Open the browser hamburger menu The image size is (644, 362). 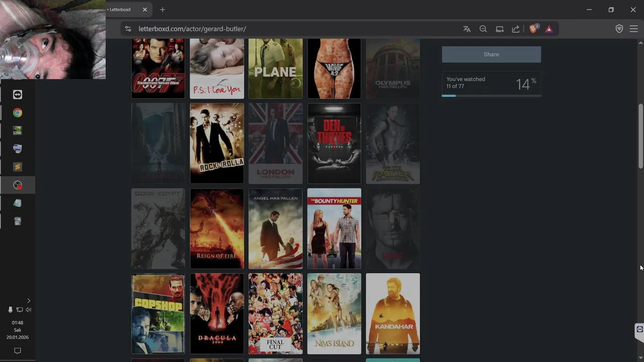633,29
